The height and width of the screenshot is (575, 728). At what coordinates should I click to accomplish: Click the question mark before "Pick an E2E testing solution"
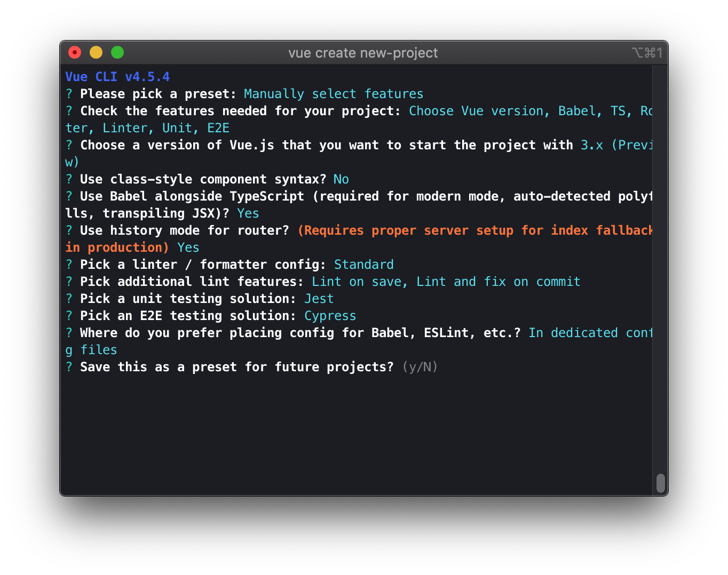click(x=69, y=316)
